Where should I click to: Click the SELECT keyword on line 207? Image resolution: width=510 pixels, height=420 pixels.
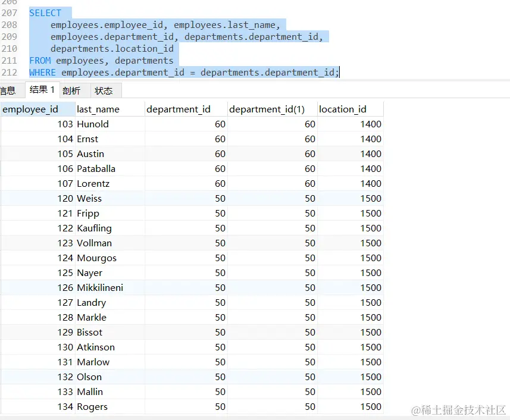click(45, 13)
